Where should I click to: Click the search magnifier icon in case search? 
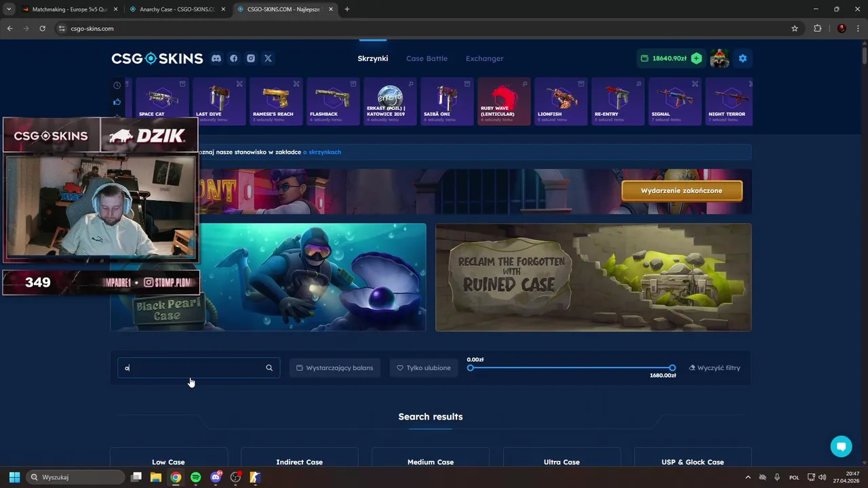pos(269,368)
